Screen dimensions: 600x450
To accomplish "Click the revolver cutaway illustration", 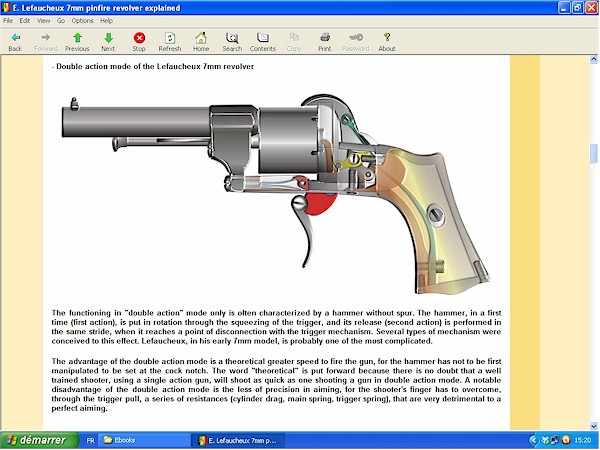I will [276, 193].
